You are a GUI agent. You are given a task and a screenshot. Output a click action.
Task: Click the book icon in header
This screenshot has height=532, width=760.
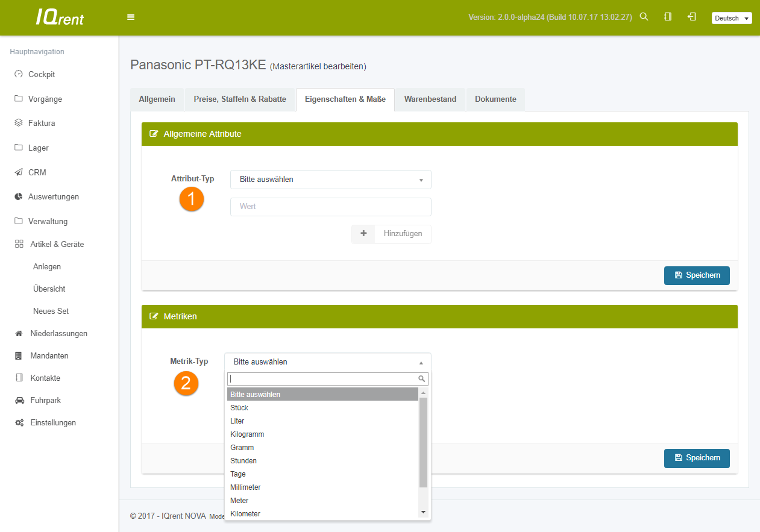tap(668, 17)
